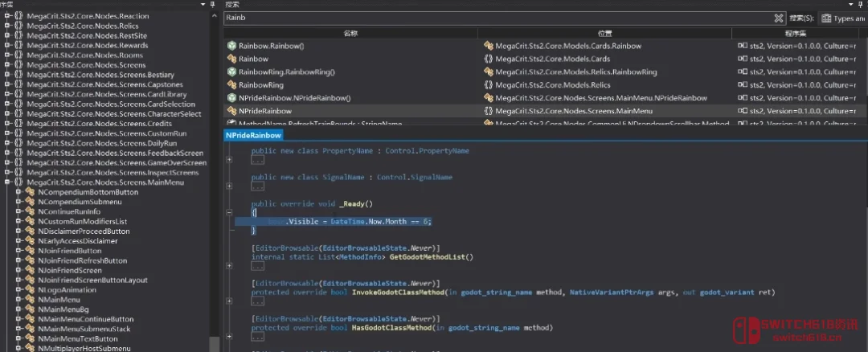The height and width of the screenshot is (352, 868).
Task: Click the namespace icon for MegaCrit.Sts2.Core.Nodes.Screens.DailyRun
Action: pos(18,143)
